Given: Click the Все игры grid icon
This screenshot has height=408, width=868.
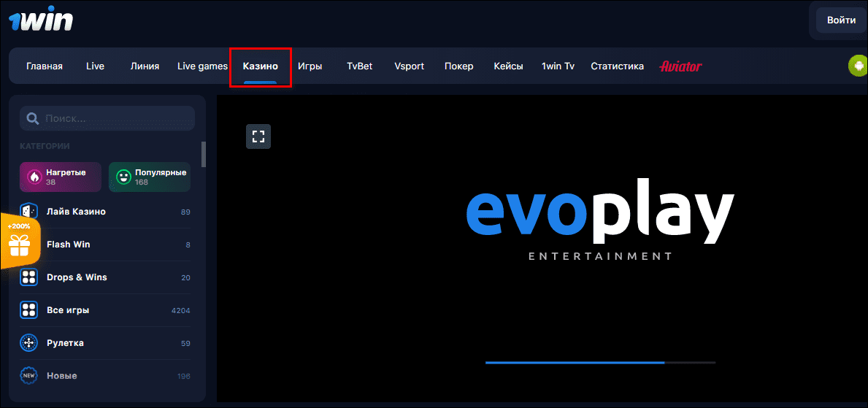Looking at the screenshot, I should click(28, 310).
